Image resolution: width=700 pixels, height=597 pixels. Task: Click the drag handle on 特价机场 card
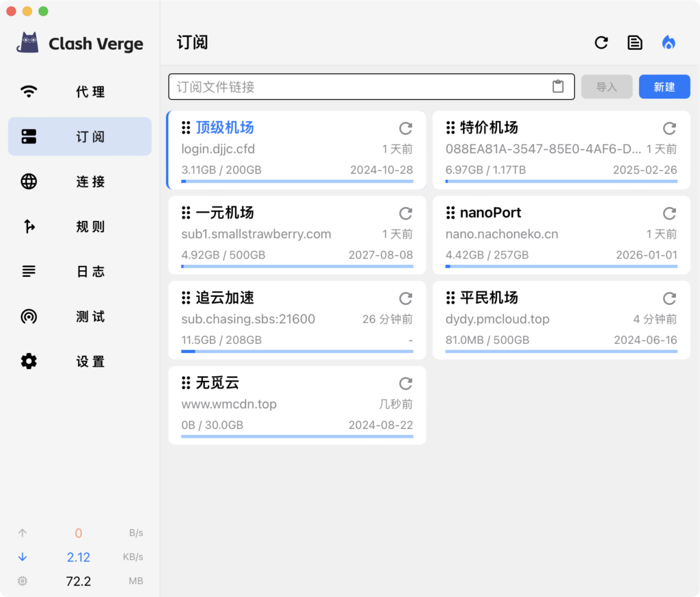click(x=450, y=128)
